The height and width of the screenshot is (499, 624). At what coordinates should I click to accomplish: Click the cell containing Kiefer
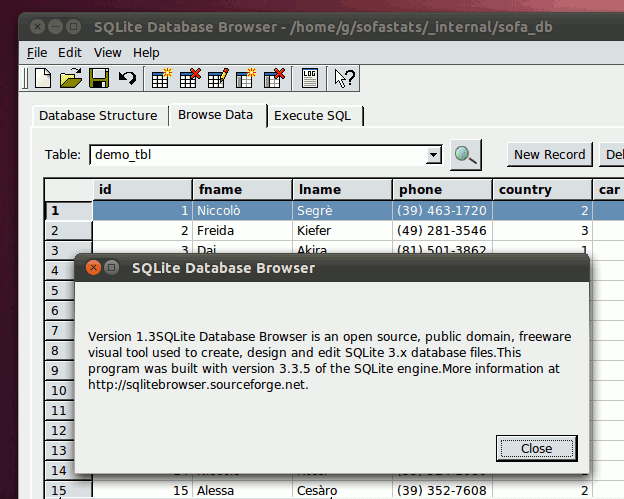pos(342,230)
